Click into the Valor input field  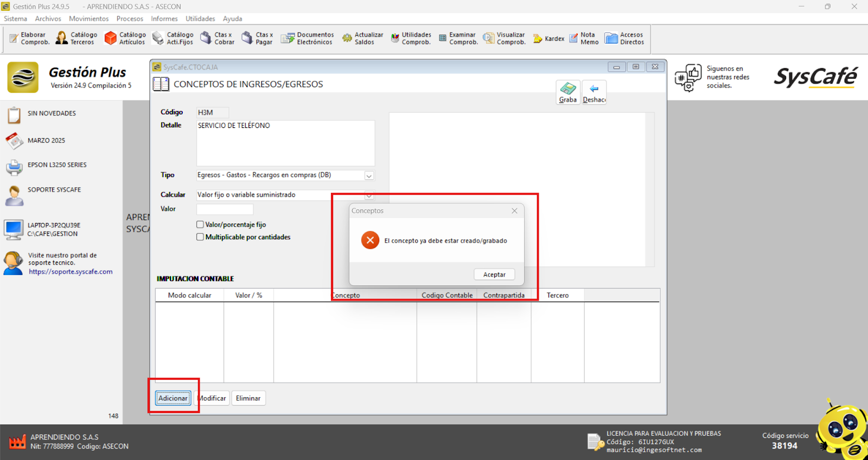(225, 209)
